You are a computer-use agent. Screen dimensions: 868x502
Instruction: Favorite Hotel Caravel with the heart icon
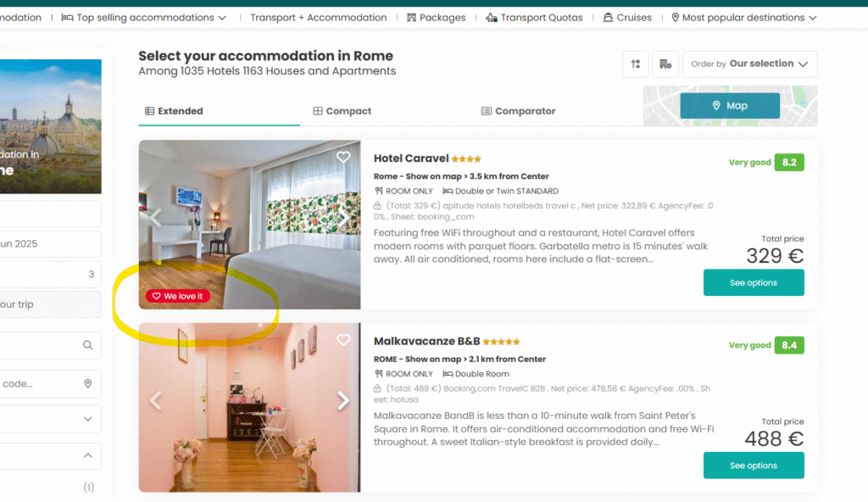pyautogui.click(x=343, y=157)
